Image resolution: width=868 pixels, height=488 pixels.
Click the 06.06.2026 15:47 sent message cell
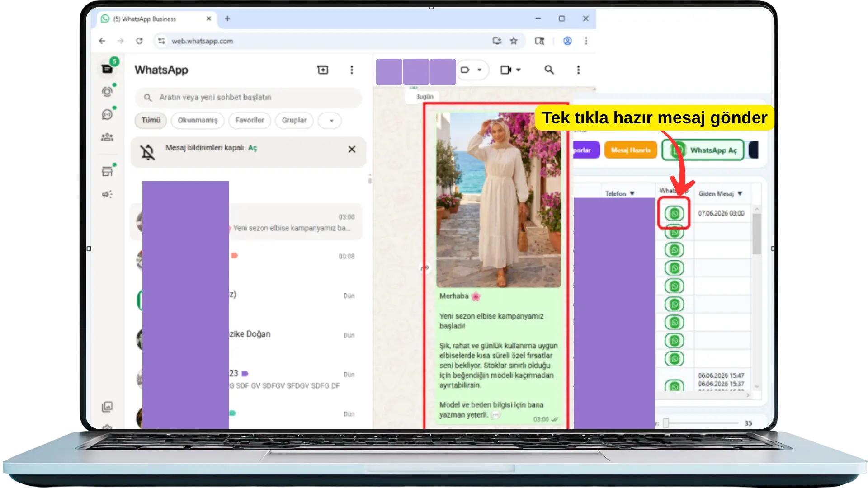tap(721, 375)
